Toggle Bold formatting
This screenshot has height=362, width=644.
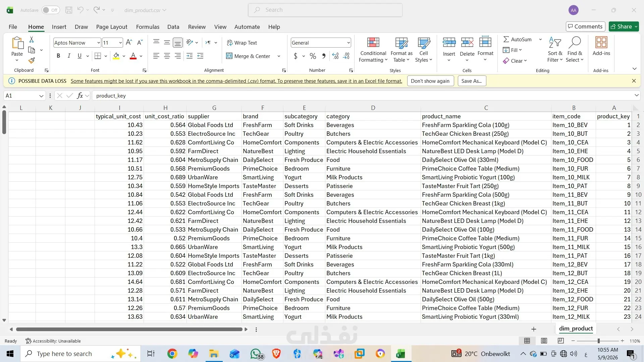tap(58, 56)
